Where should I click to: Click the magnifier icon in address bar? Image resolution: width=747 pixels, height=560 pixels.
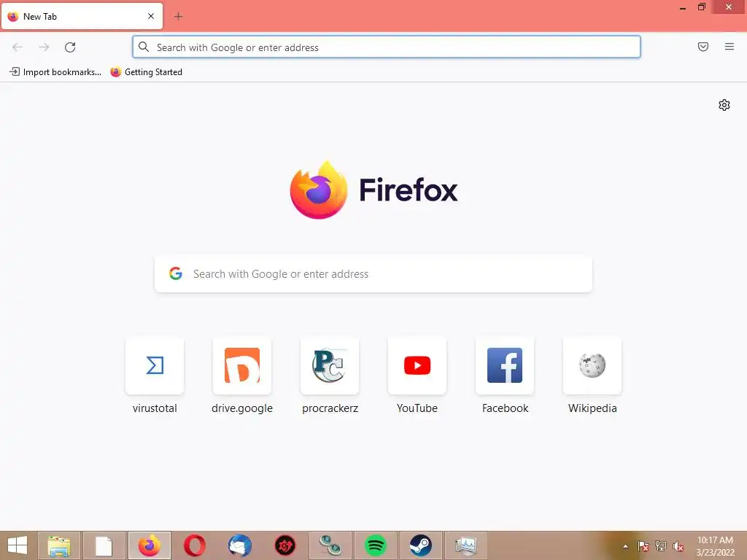click(x=144, y=47)
